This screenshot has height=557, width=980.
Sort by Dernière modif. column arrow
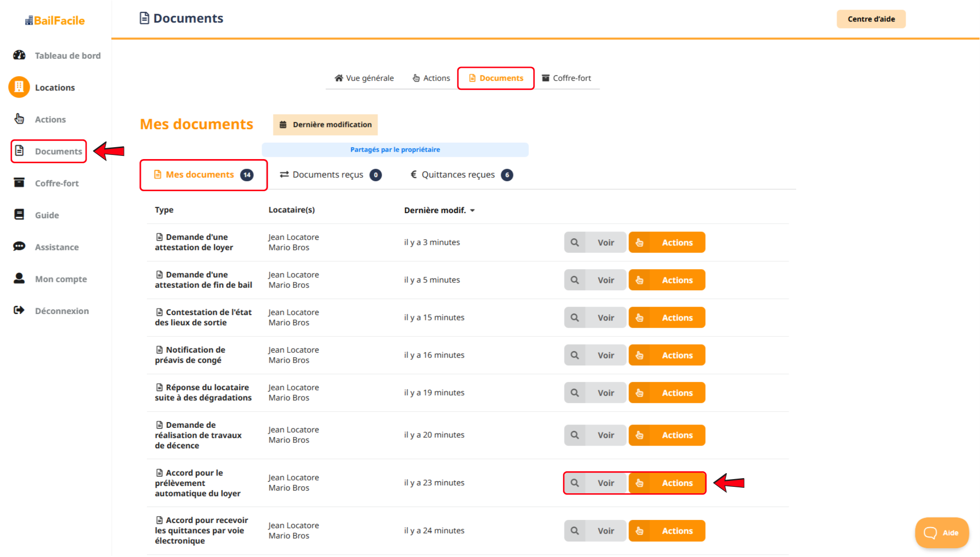point(473,210)
